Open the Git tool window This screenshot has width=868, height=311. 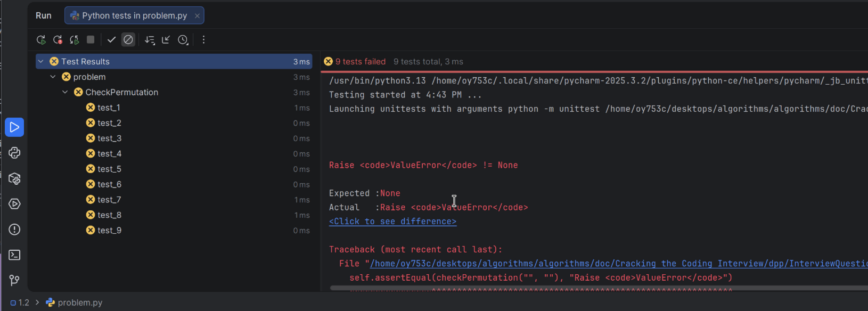[x=14, y=280]
